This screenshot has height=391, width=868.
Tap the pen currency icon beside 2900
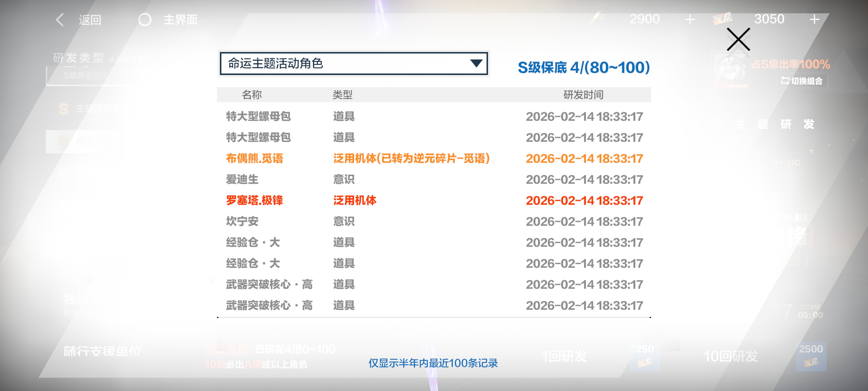click(x=597, y=18)
